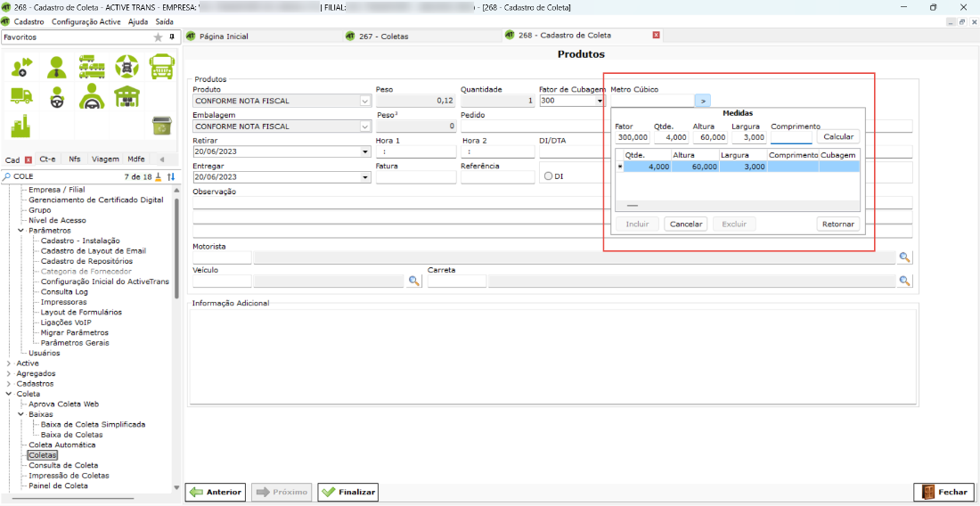Image resolution: width=980 pixels, height=506 pixels.
Task: Click the Motorista search magnifier icon
Action: coord(904,257)
